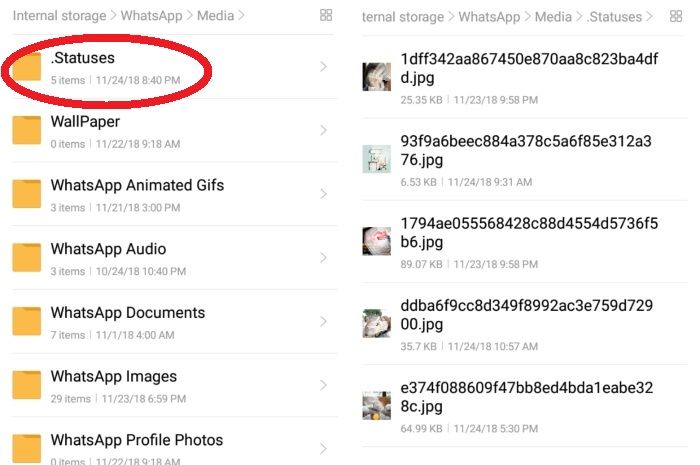The width and height of the screenshot is (700, 465).
Task: Open thumbnail of 1794ae055568428c88d4554d5736f5b6.jpg
Action: 376,241
